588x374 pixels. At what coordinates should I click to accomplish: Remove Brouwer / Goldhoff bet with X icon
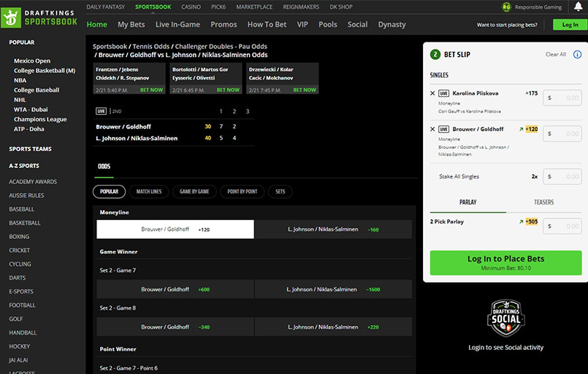[432, 129]
